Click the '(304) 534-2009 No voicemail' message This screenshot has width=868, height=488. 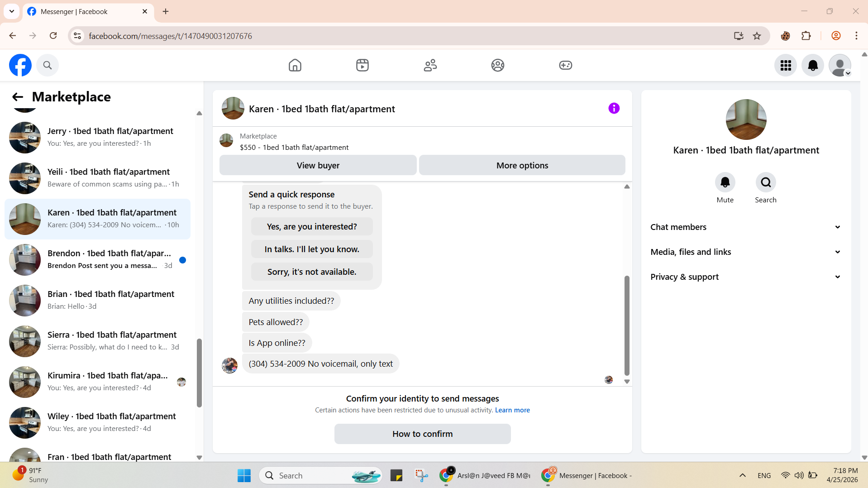(x=320, y=364)
